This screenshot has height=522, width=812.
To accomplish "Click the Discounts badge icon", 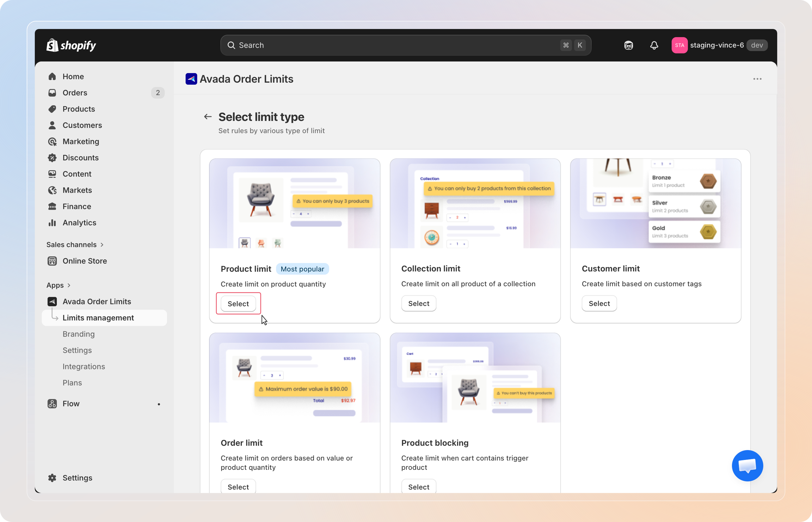I will (x=52, y=158).
